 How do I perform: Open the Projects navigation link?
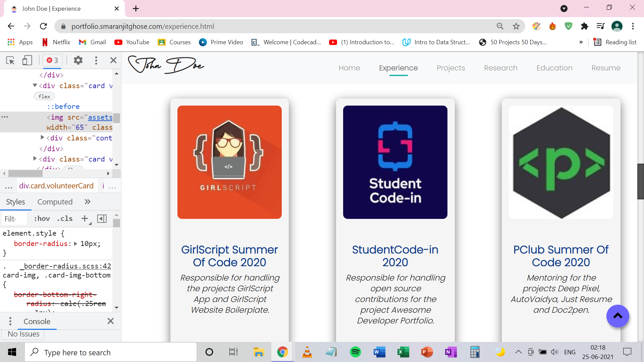pyautogui.click(x=451, y=68)
